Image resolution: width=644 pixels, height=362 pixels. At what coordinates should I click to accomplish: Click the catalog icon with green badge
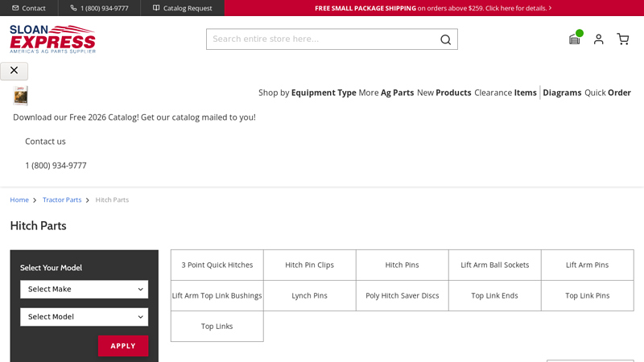pyautogui.click(x=574, y=39)
